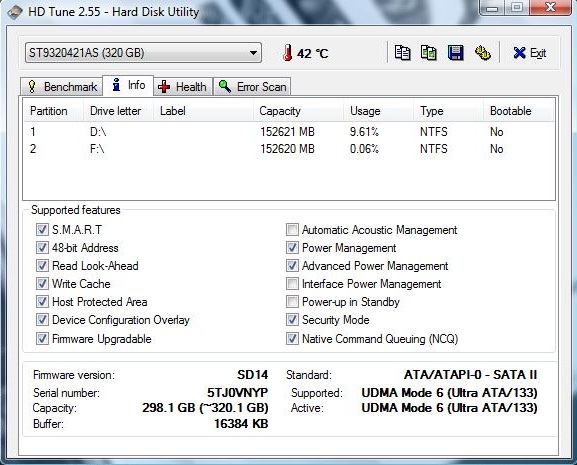
Task: Click the copy screenshot icon
Action: pyautogui.click(x=429, y=53)
